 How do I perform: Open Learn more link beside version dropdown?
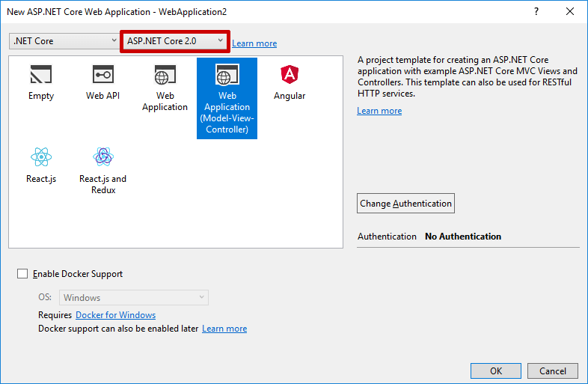254,43
